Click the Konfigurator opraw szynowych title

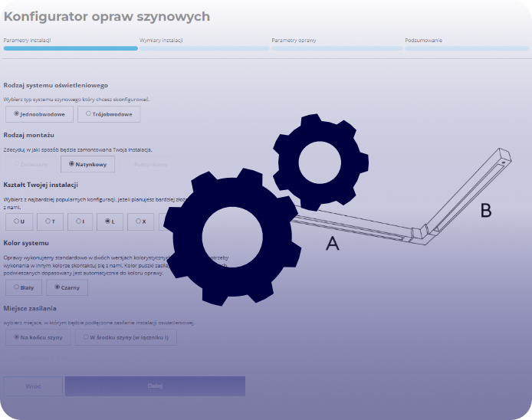(107, 16)
